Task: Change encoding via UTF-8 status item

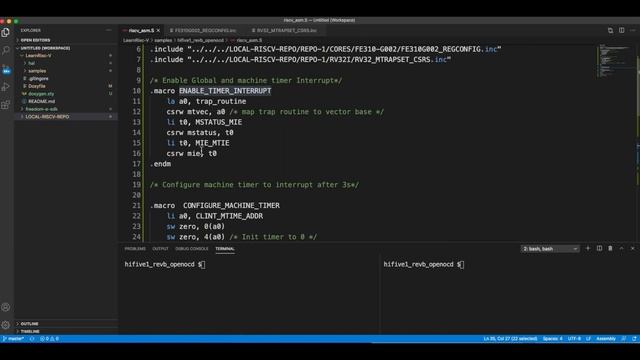Action: tap(574, 339)
